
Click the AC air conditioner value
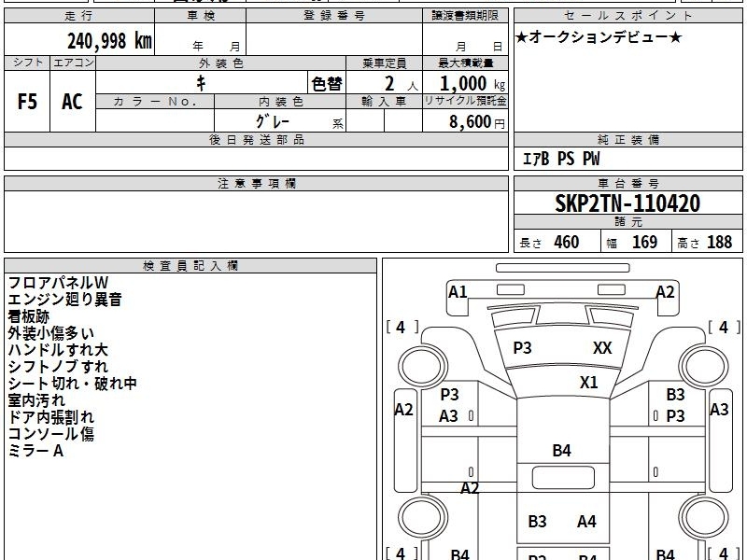click(72, 102)
